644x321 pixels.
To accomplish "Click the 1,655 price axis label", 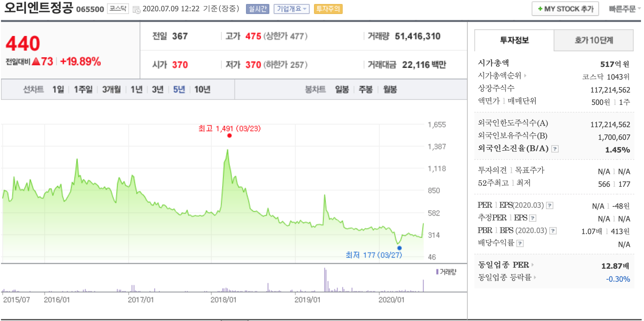I will (x=437, y=125).
